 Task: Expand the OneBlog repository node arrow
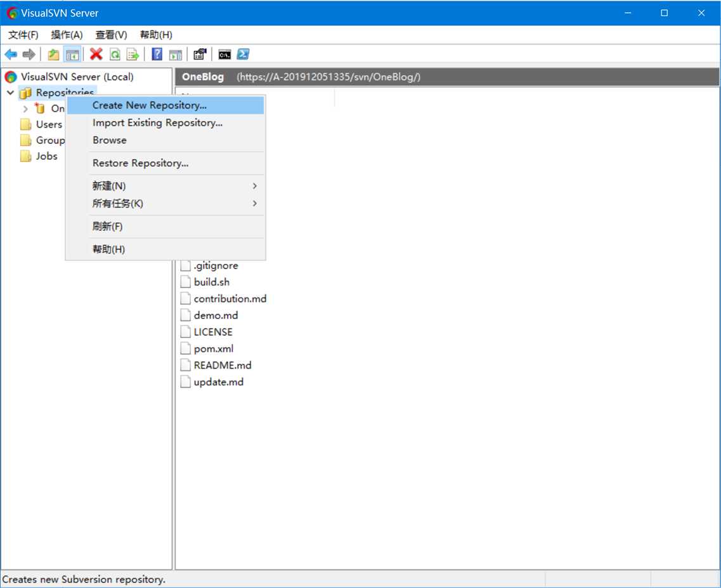pos(26,108)
